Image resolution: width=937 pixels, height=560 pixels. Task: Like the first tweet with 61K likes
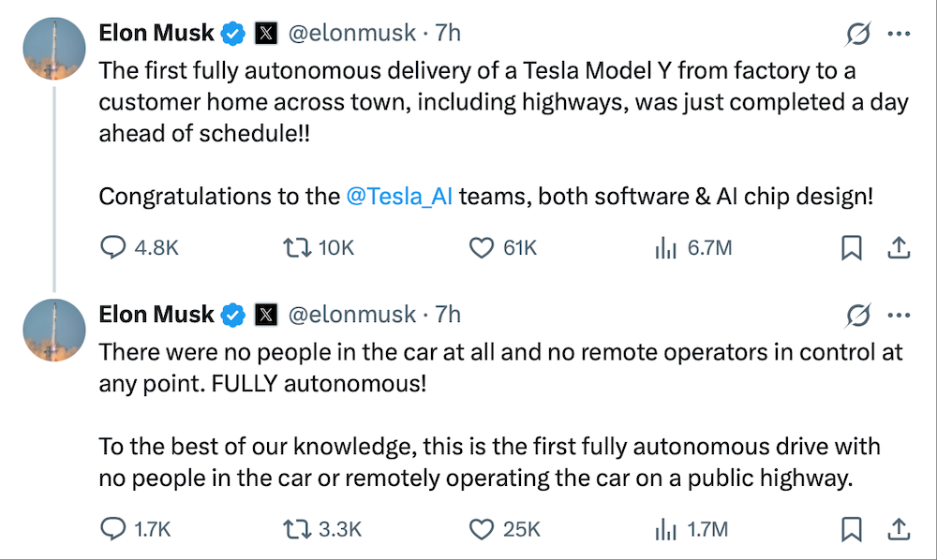(x=481, y=247)
